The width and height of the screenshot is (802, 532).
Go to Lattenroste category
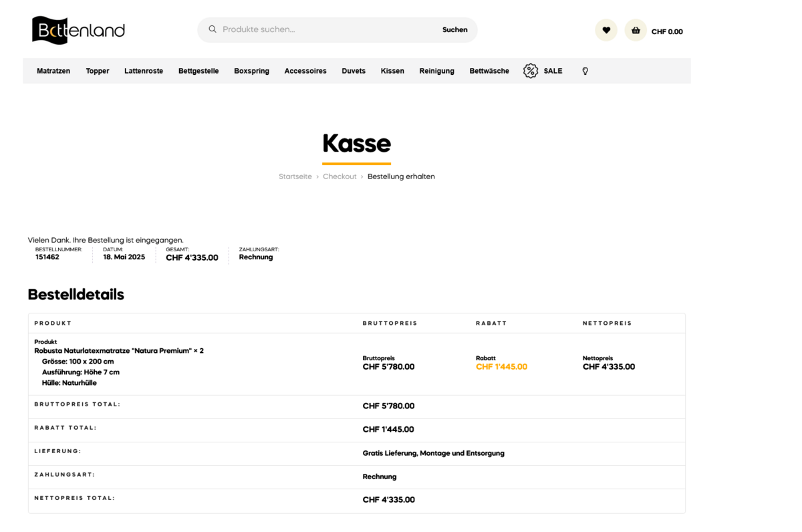coord(144,71)
